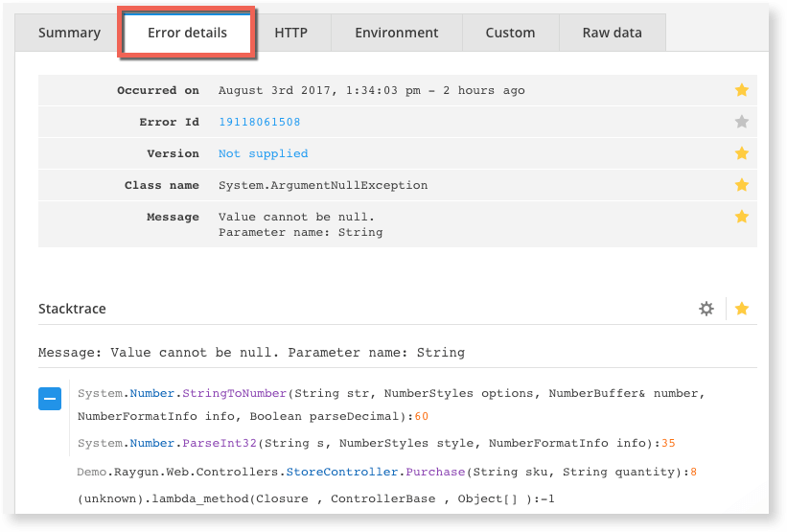Image resolution: width=787 pixels, height=532 pixels.
Task: Open error id 19118061508 link
Action: pos(260,122)
